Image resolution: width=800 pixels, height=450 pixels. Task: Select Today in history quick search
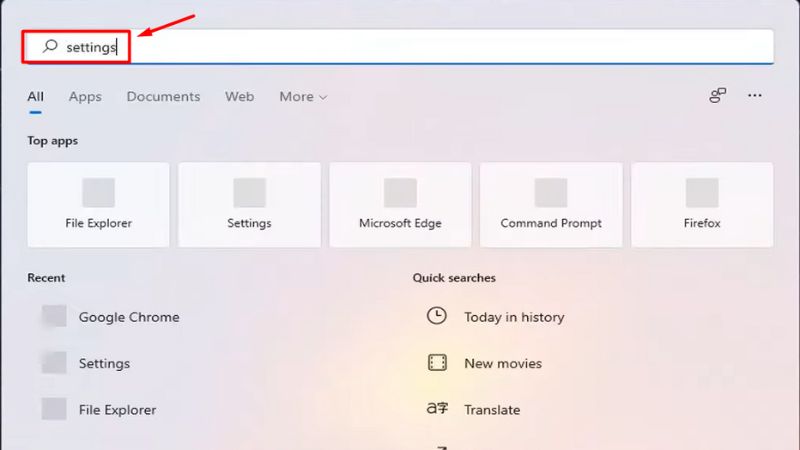tap(514, 317)
